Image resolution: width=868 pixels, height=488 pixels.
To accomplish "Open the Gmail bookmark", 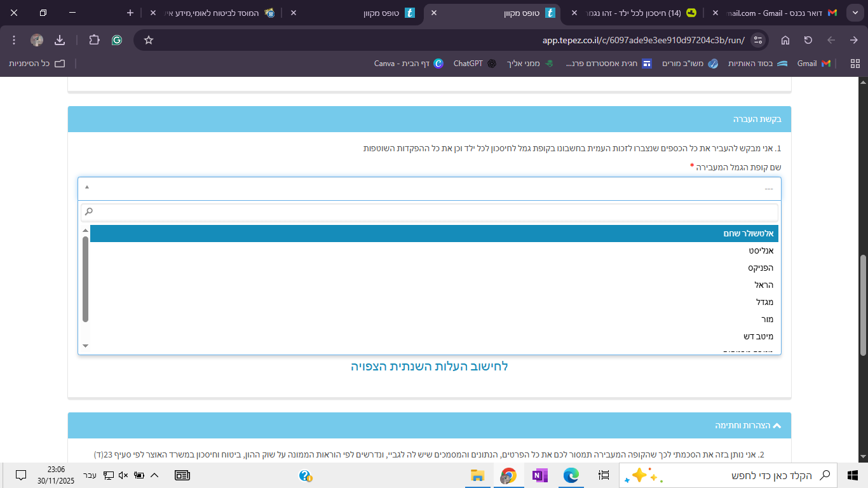I will tap(813, 64).
